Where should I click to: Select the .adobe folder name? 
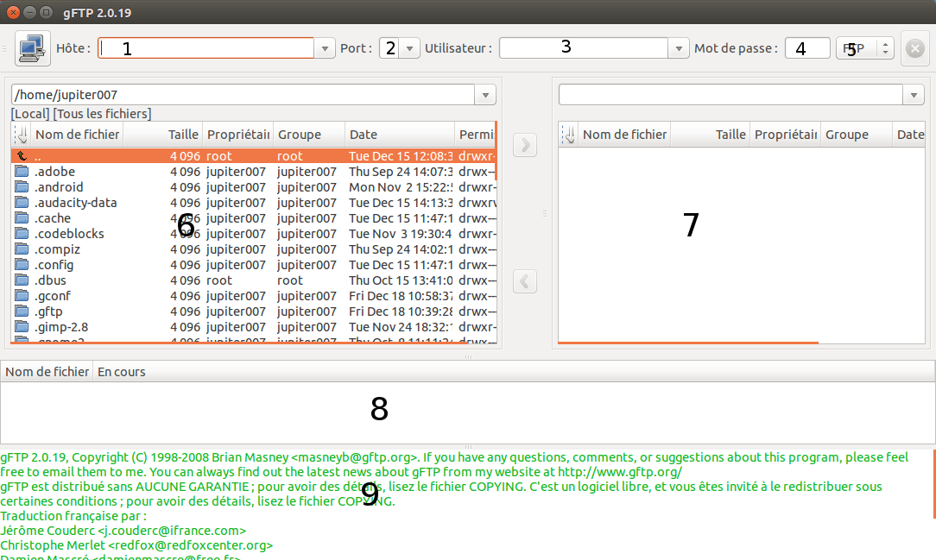click(54, 172)
